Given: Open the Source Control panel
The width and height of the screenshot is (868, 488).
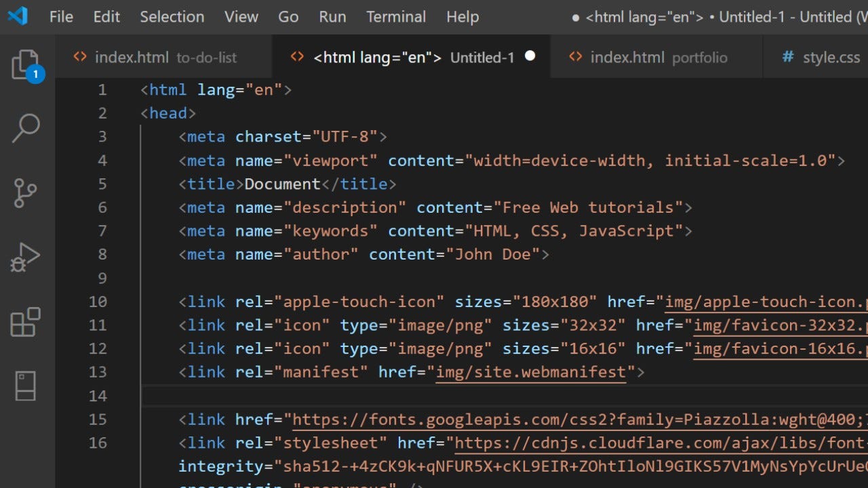Looking at the screenshot, I should [25, 193].
